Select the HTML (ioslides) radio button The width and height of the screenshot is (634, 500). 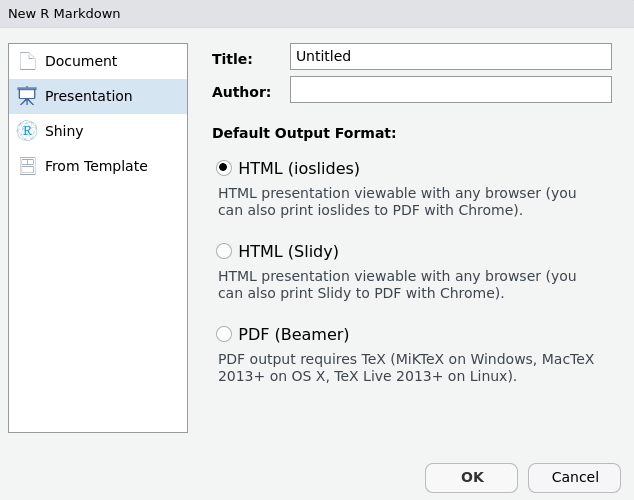coord(224,168)
